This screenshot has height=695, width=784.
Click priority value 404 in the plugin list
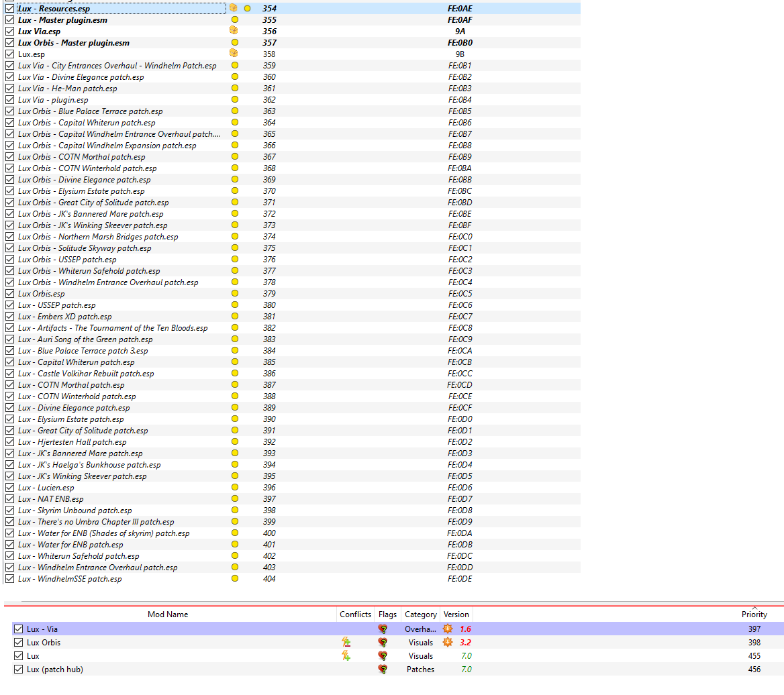point(269,578)
